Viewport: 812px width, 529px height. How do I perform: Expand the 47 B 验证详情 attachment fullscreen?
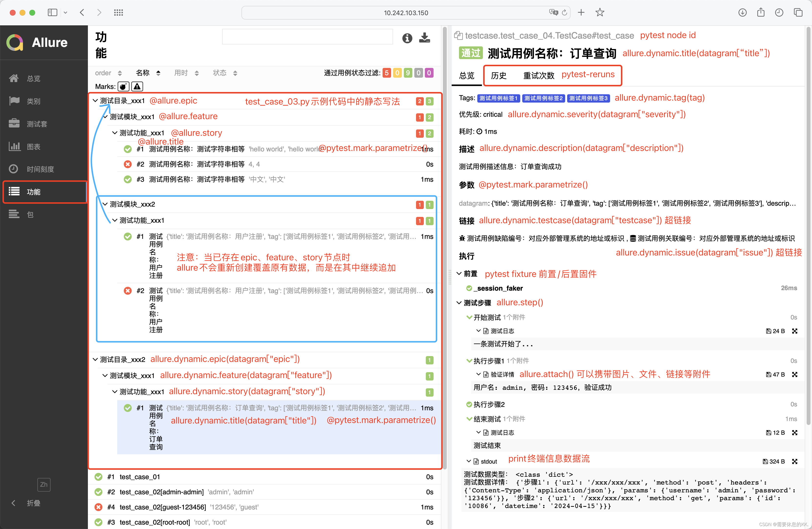click(x=795, y=374)
